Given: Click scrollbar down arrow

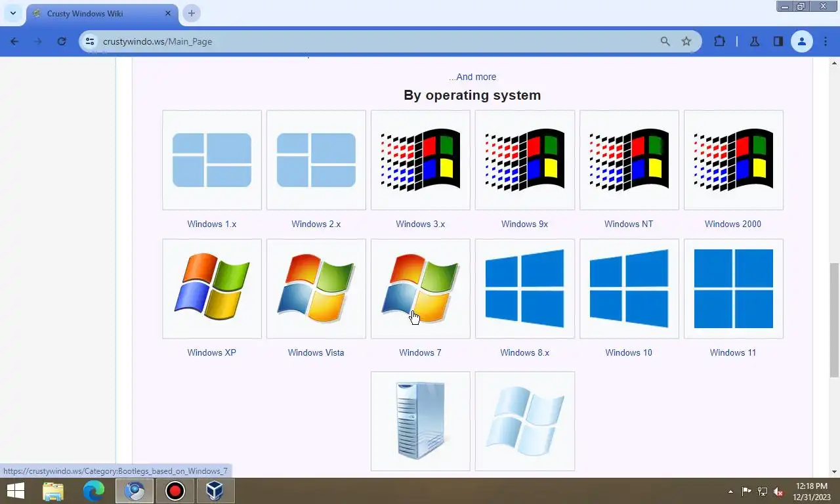Looking at the screenshot, I should pos(834,472).
